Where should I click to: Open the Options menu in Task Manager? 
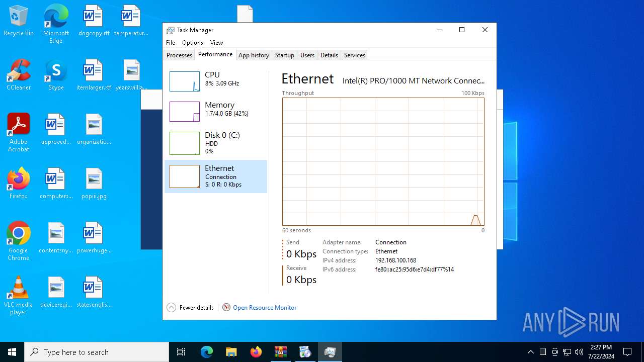193,43
